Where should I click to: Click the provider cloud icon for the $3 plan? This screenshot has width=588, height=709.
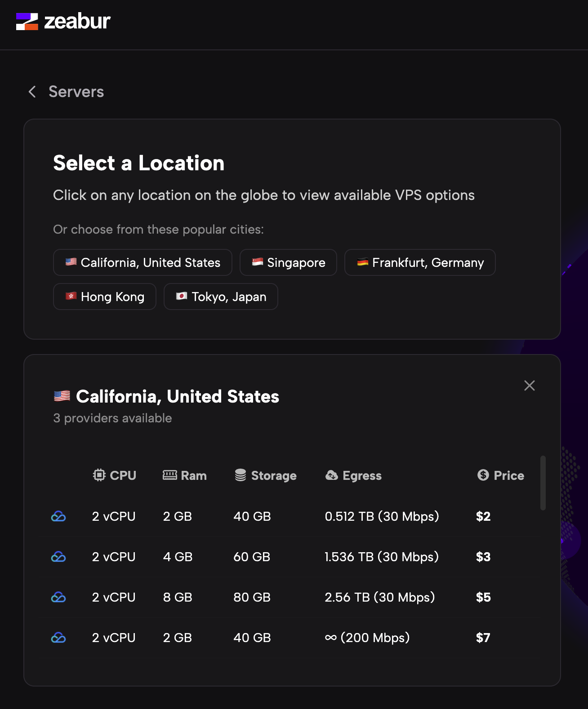point(58,557)
